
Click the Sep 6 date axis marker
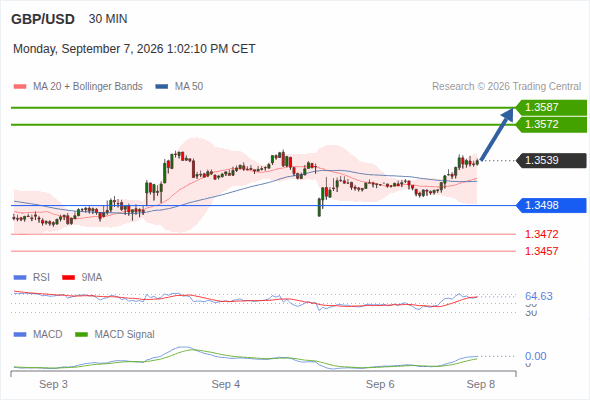pyautogui.click(x=380, y=384)
